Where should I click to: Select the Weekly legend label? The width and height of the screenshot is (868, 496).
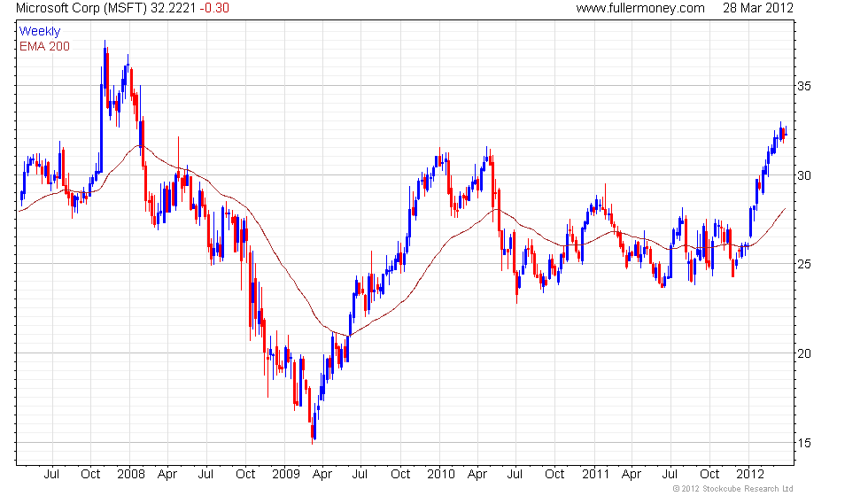pos(39,32)
